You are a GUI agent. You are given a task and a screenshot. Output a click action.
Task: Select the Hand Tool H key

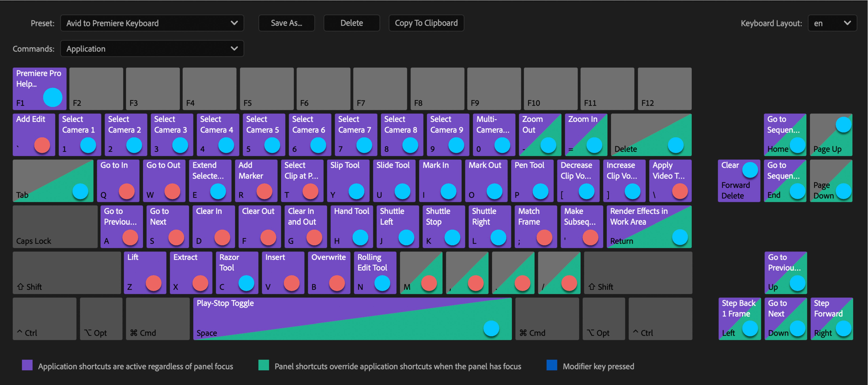pyautogui.click(x=352, y=227)
